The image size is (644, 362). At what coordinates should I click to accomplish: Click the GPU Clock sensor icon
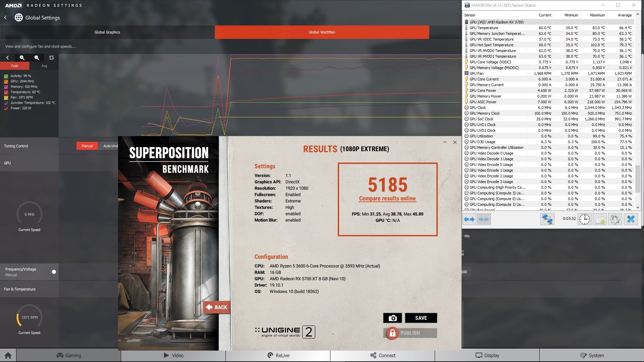[466, 108]
